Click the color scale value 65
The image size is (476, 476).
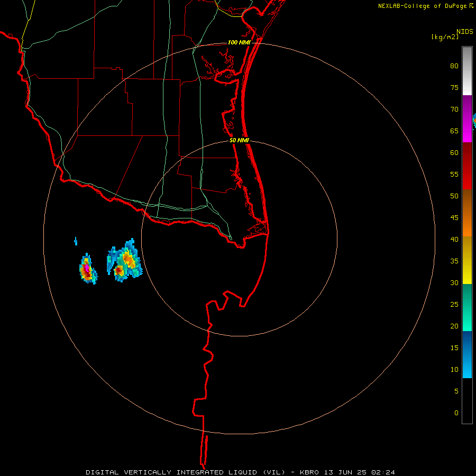tap(454, 131)
